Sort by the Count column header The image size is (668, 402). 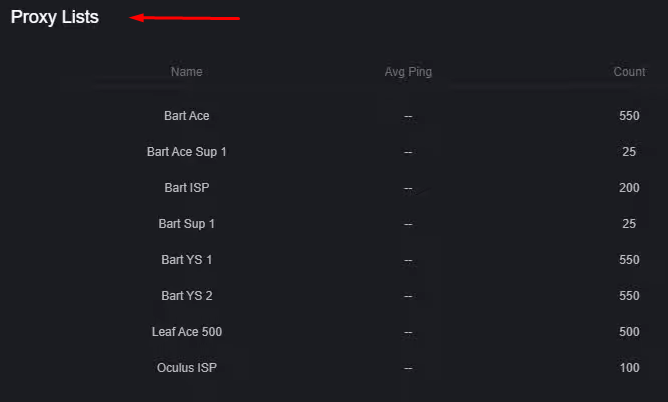(629, 72)
